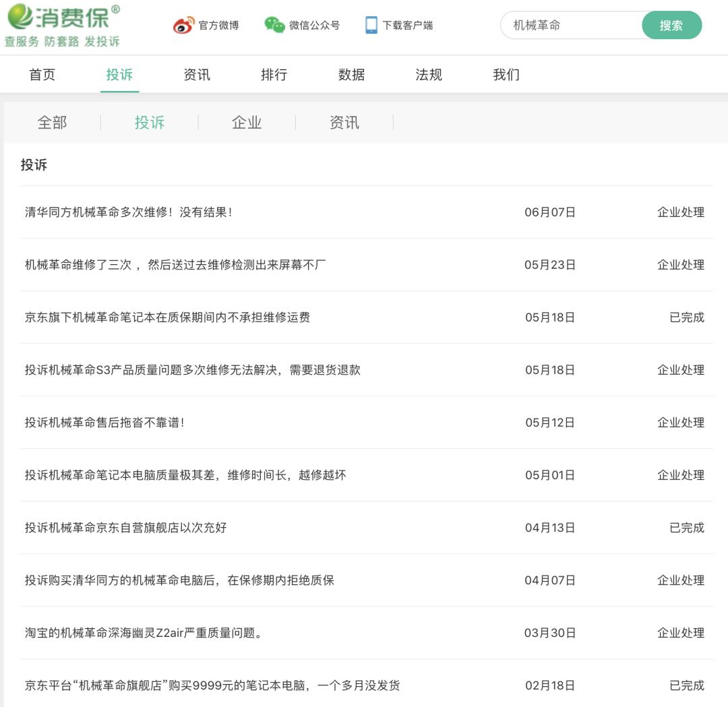Click 已完成 status on the 京东旗下机械革命 row
Image resolution: width=728 pixels, height=707 pixels.
(x=687, y=317)
